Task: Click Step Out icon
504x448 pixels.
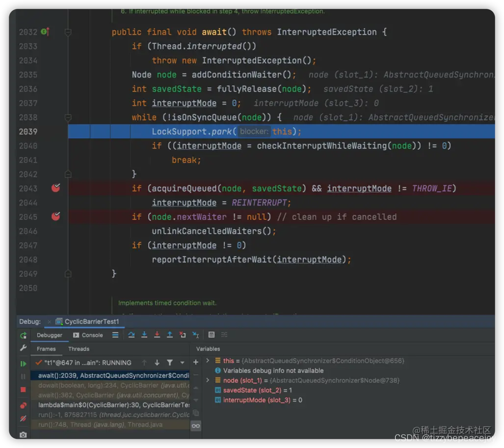Action: click(x=170, y=335)
